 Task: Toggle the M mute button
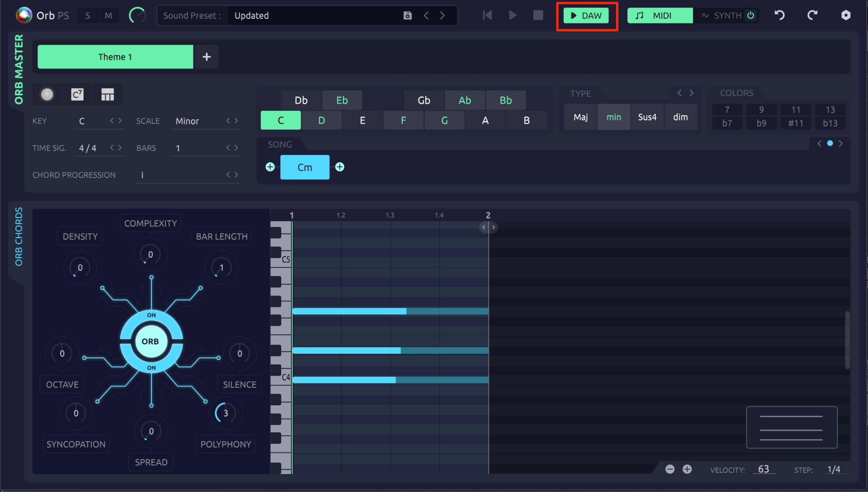click(x=108, y=16)
